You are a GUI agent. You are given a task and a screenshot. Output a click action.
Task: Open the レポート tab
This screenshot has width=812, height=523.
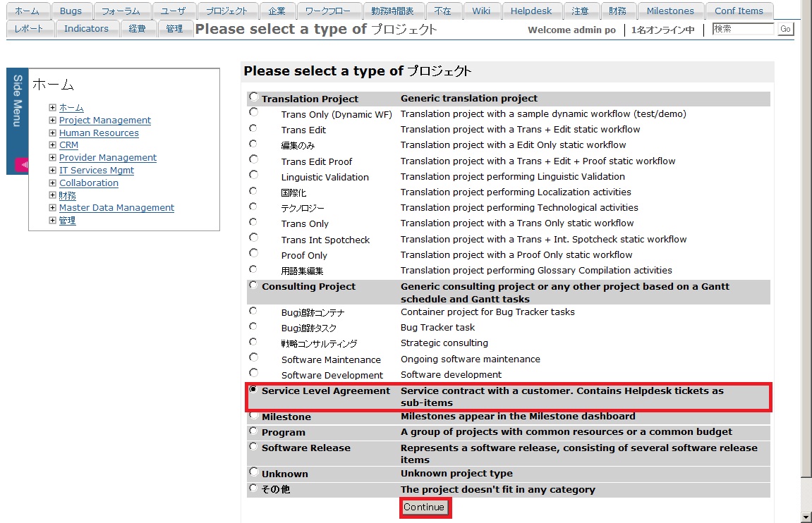(29, 28)
